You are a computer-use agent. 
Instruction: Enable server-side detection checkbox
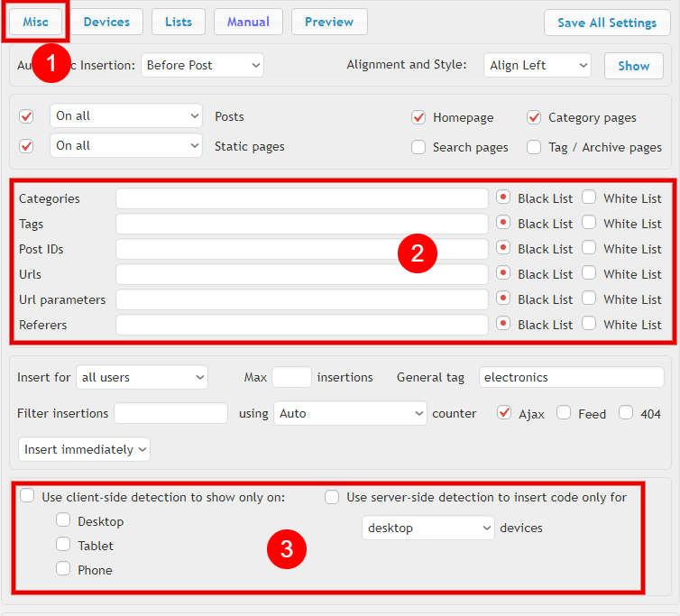pos(332,497)
